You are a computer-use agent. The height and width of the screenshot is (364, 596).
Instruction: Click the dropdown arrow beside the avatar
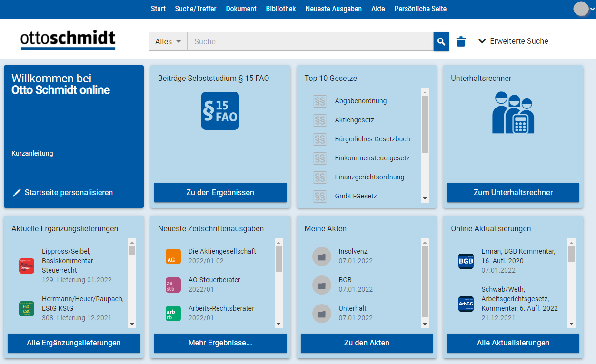point(592,9)
